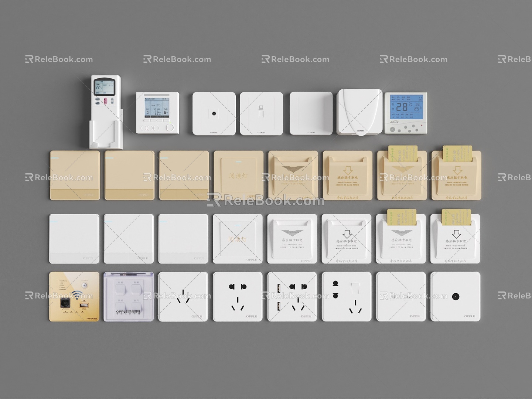Click lower USB port on OPPLE USB socket
The image size is (532, 399).
(x=279, y=306)
